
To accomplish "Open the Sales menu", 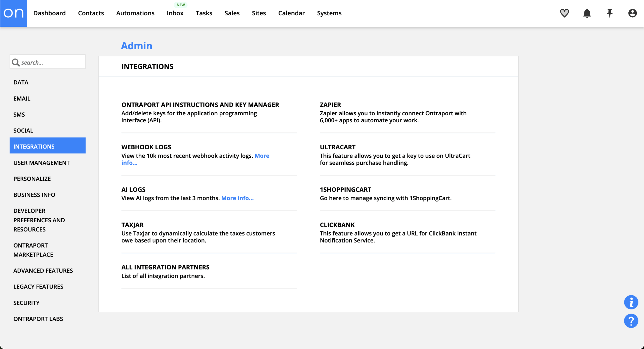I will 232,13.
